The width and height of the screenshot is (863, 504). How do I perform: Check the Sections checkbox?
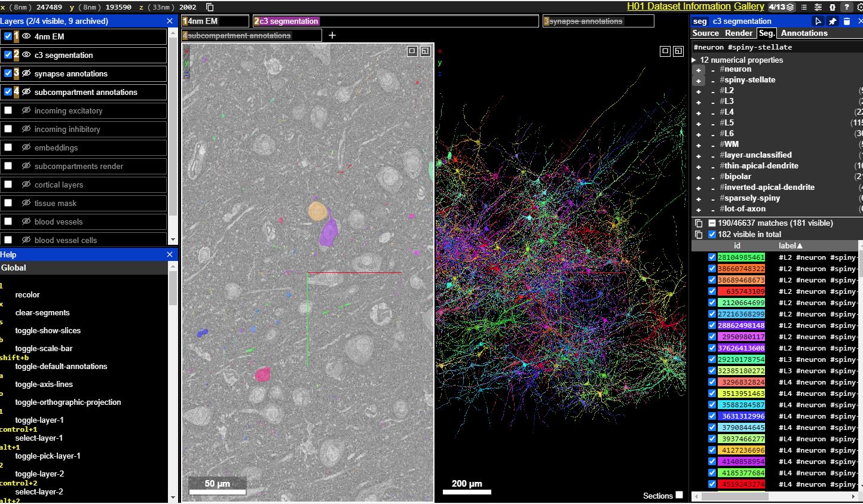click(x=679, y=495)
